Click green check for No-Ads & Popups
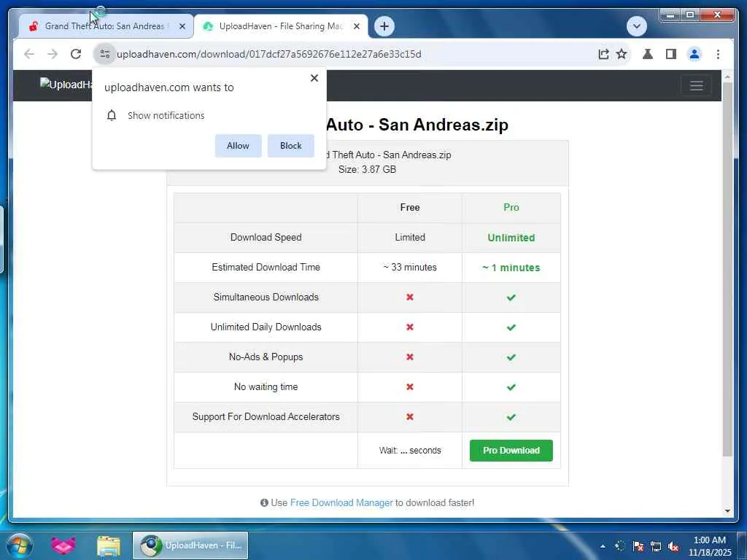Image resolution: width=747 pixels, height=560 pixels. tap(511, 357)
